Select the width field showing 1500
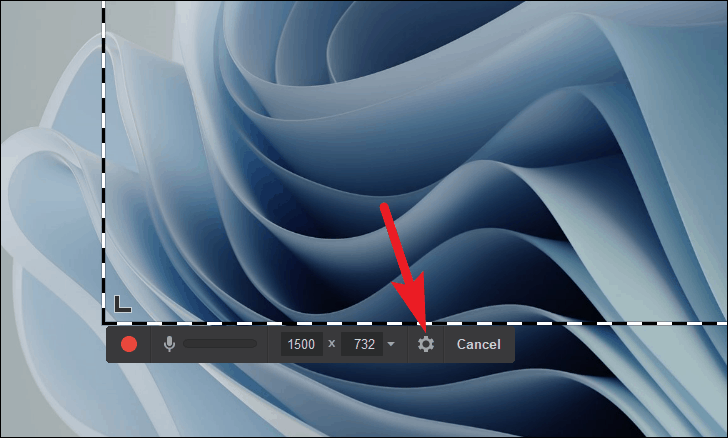This screenshot has height=438, width=728. [x=301, y=344]
